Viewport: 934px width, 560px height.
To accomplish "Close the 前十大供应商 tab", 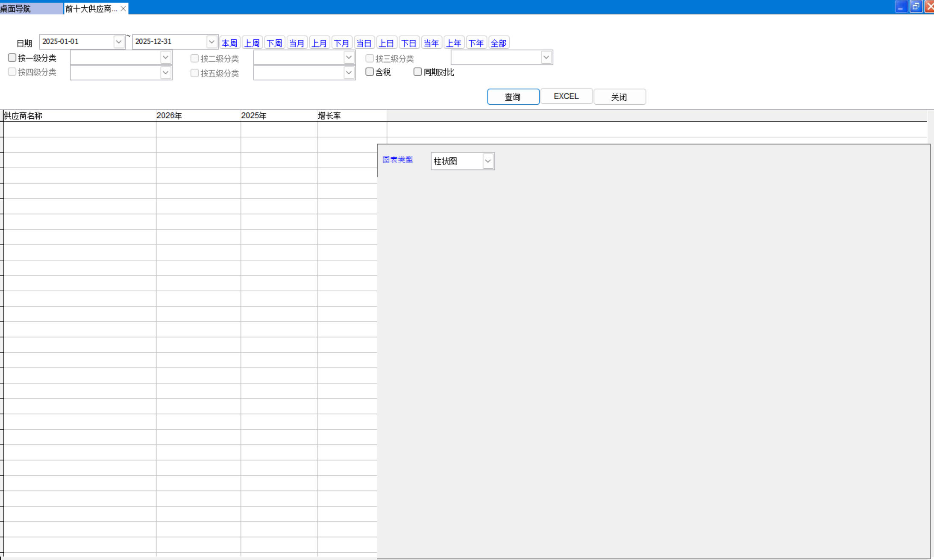I will point(123,9).
